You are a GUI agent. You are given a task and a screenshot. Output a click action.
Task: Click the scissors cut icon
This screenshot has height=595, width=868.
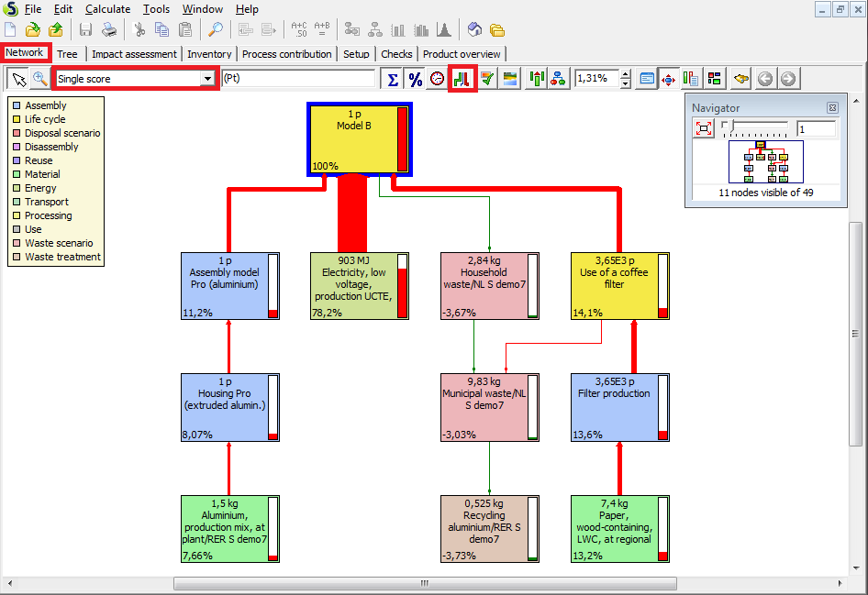(x=139, y=29)
